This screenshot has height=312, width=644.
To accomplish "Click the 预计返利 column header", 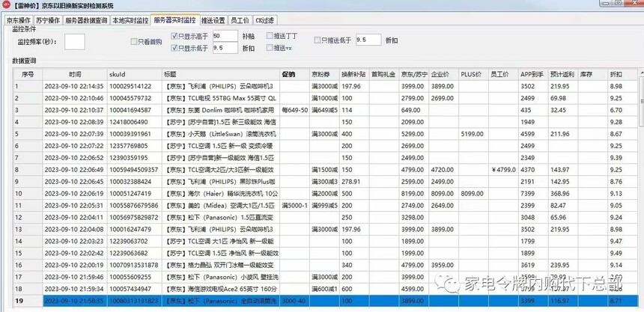I will coord(563,74).
